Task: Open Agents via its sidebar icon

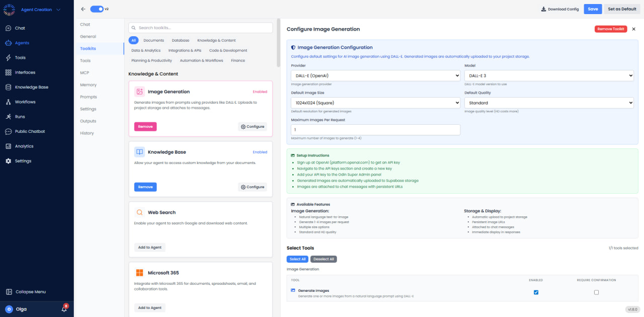Action: coord(9,43)
